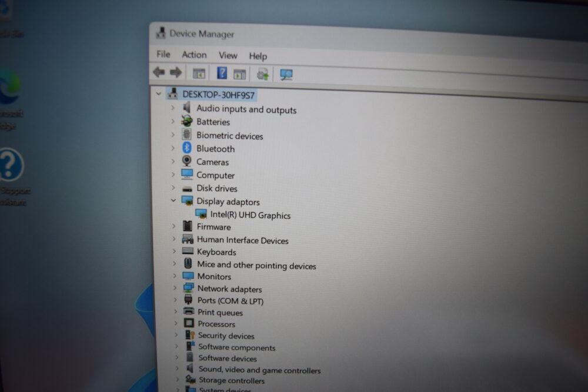
Task: Collapse the DESKTOP-30HF9S7 root node
Action: (x=159, y=93)
